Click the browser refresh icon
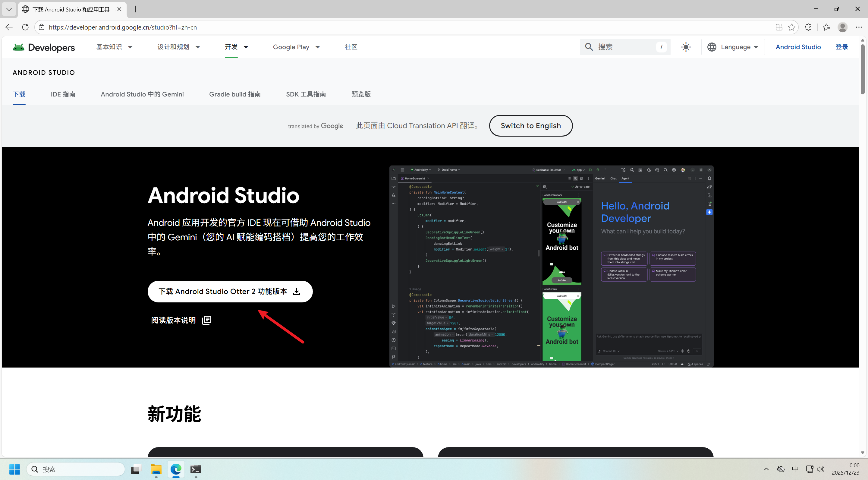868x480 pixels. click(x=25, y=27)
